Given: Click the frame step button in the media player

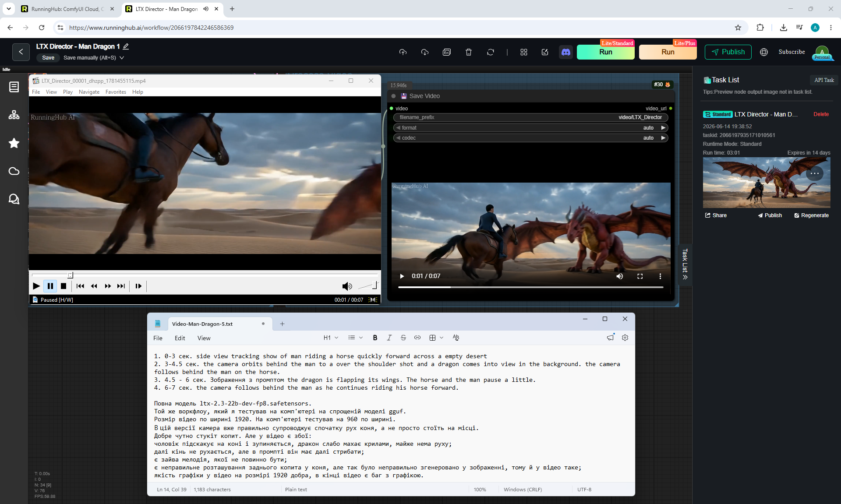Looking at the screenshot, I should coord(138,286).
